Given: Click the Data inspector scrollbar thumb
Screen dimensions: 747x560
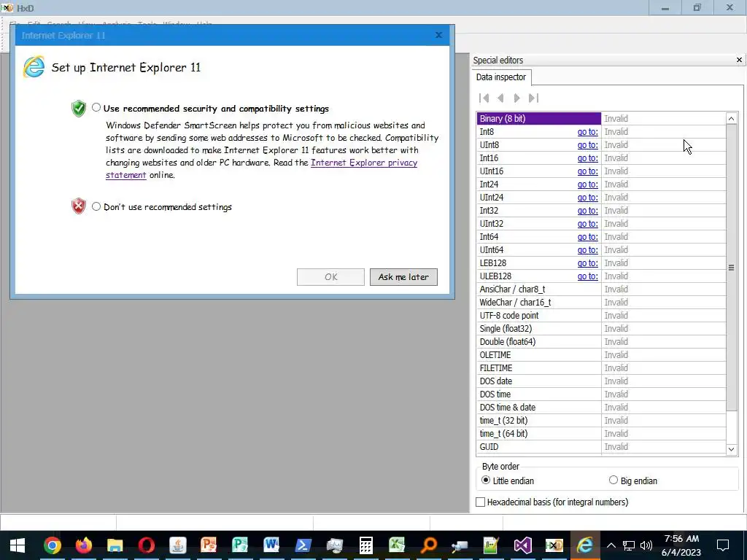Looking at the screenshot, I should 731,268.
